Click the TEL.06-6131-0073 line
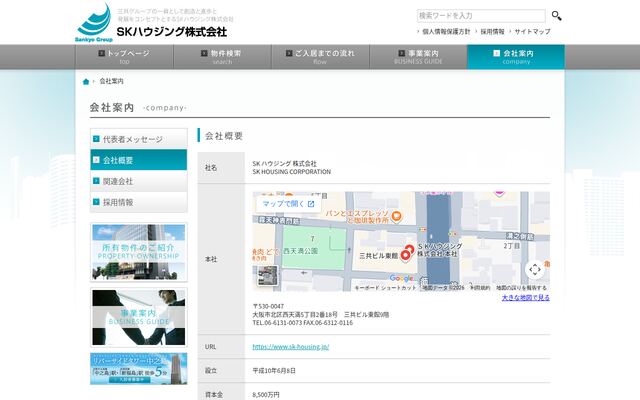Viewport: 640px width, 400px height. pos(302,322)
